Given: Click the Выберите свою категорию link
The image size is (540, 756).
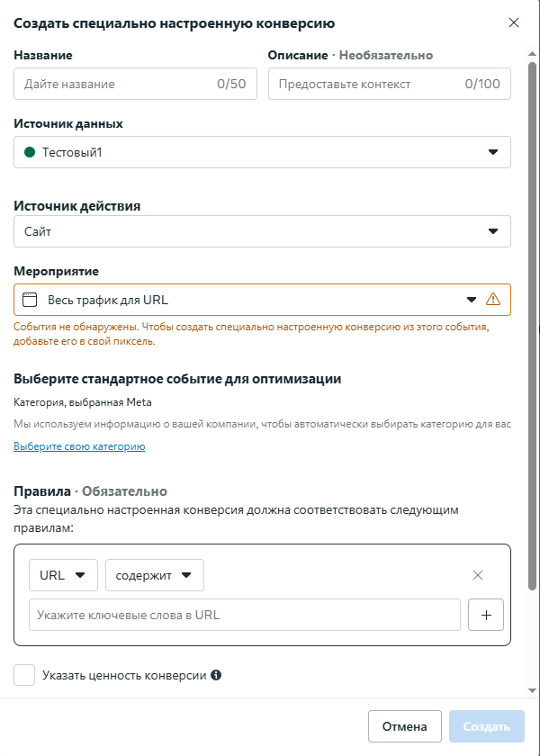Looking at the screenshot, I should click(x=79, y=446).
